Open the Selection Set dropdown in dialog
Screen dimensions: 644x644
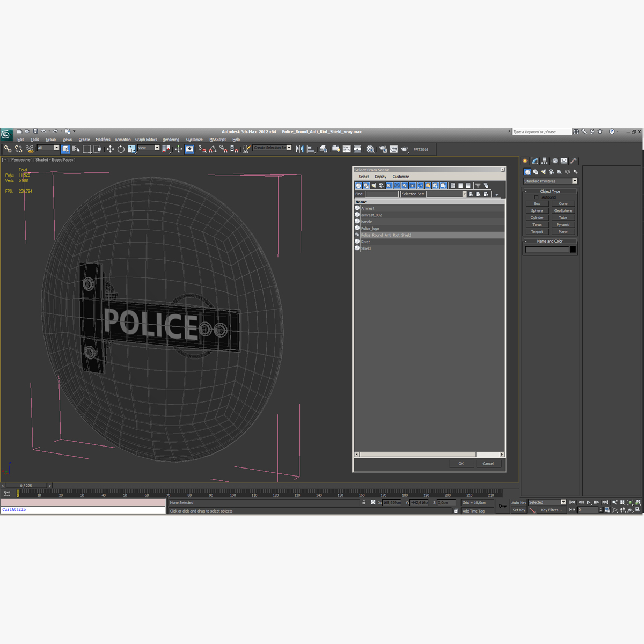coord(447,194)
